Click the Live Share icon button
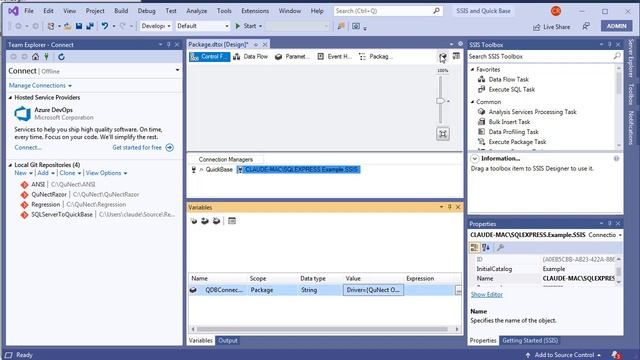The height and width of the screenshot is (360, 640). coord(551,27)
